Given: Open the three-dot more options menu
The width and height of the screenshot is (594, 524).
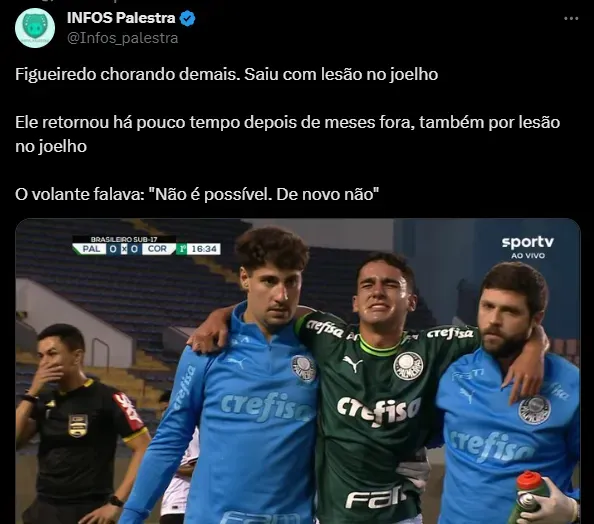Looking at the screenshot, I should click(571, 18).
